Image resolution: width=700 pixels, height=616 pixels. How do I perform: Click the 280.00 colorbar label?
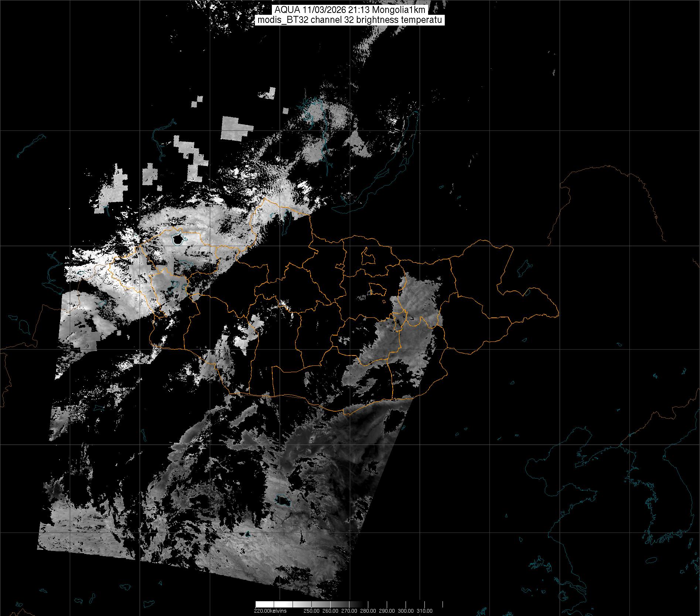pyautogui.click(x=368, y=611)
